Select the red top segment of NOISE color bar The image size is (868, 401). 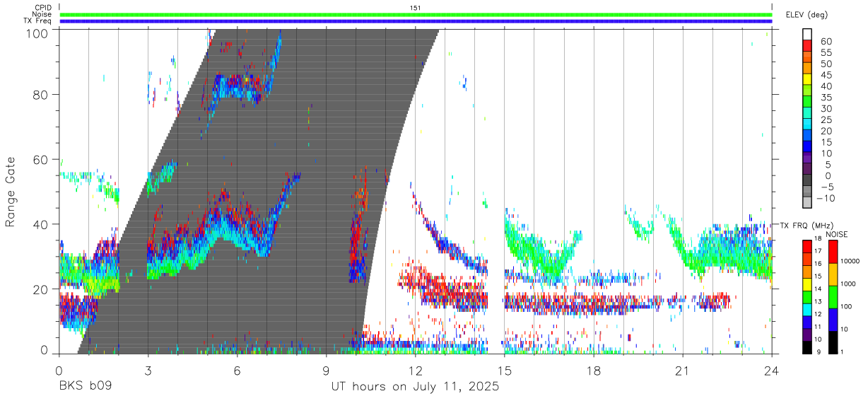coord(833,252)
